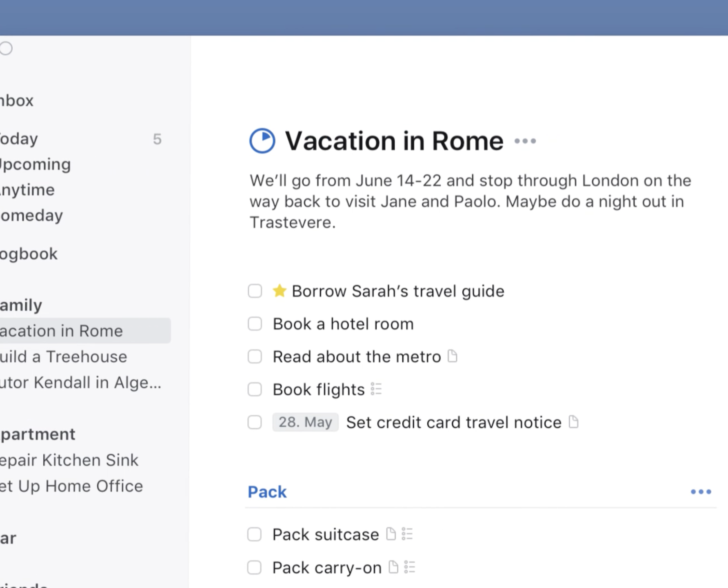Screen dimensions: 728x588
Task: Check off Book a hotel room
Action: pyautogui.click(x=255, y=324)
